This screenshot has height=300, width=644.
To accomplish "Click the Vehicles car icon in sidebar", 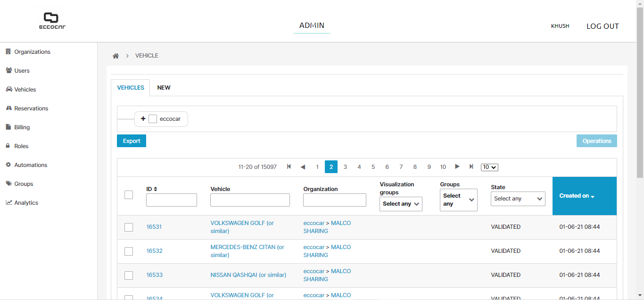I will coord(8,90).
